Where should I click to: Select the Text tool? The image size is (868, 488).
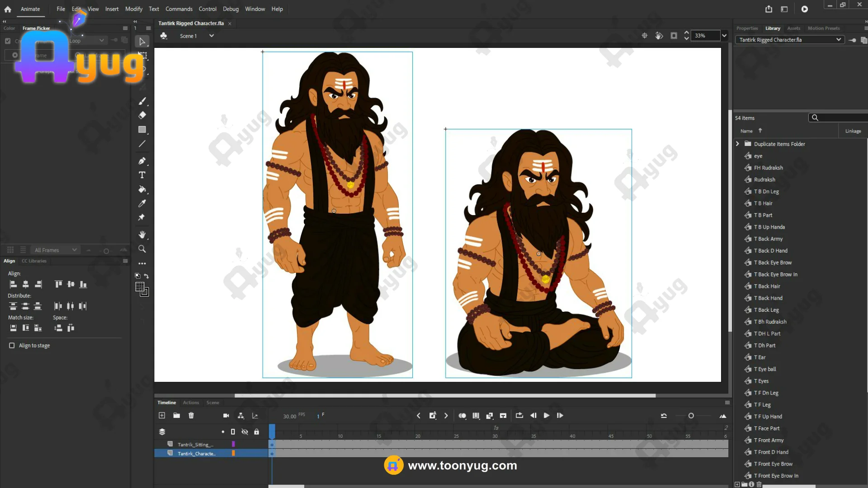[x=142, y=175]
